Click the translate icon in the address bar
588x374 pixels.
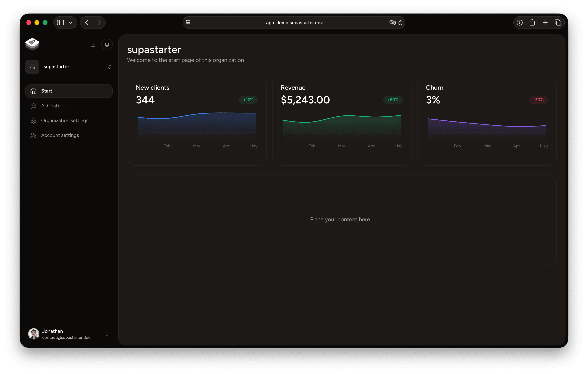(392, 23)
